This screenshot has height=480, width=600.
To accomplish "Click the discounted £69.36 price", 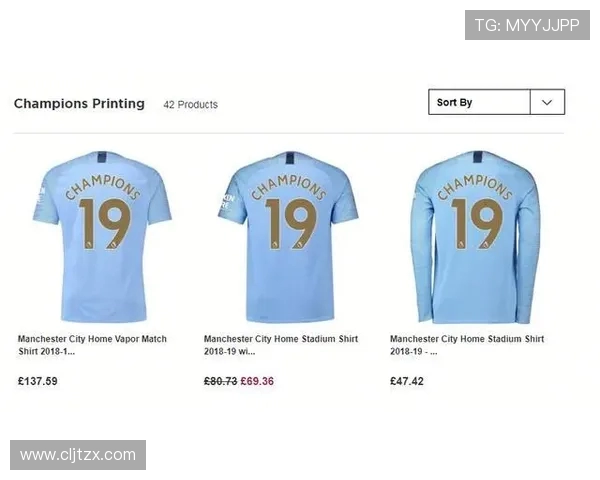I will point(257,381).
